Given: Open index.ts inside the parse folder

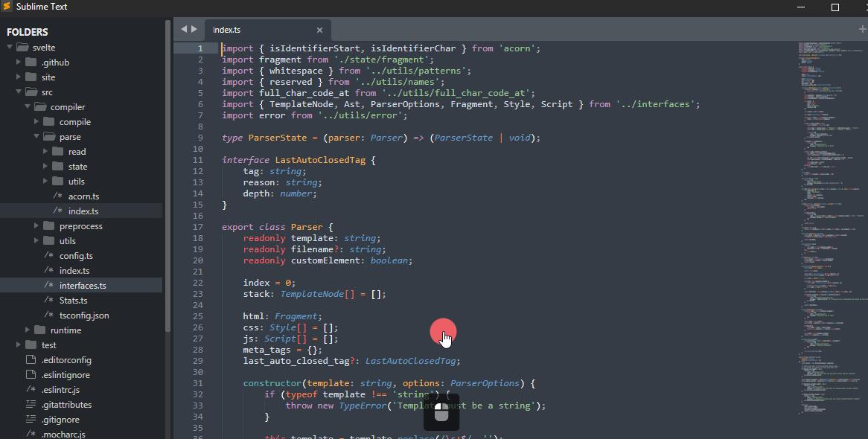Looking at the screenshot, I should pos(83,211).
